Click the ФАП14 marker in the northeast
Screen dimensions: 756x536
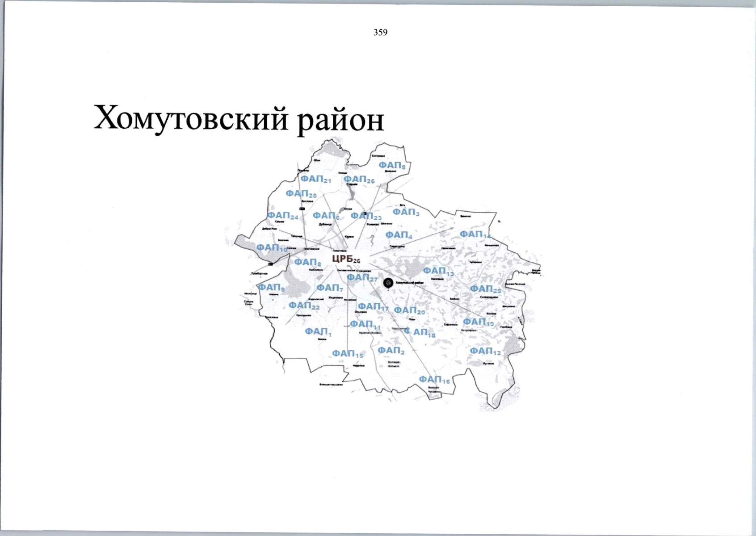click(475, 233)
